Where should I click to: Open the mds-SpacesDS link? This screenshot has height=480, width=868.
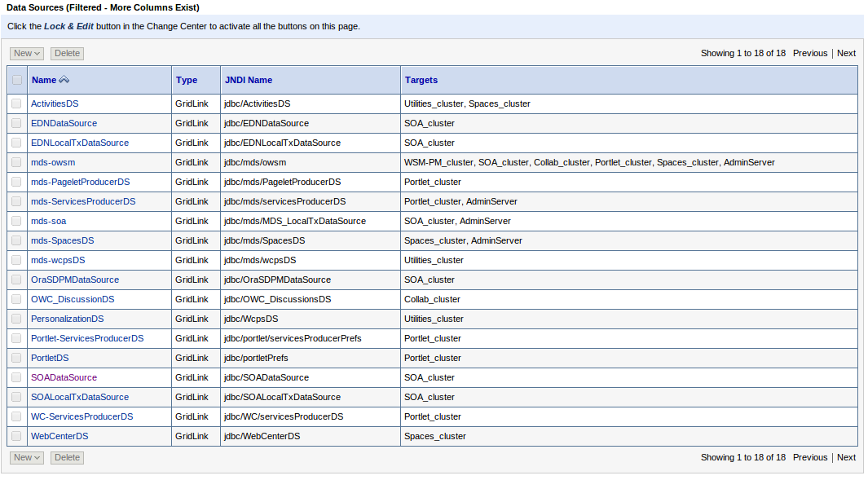coord(63,240)
